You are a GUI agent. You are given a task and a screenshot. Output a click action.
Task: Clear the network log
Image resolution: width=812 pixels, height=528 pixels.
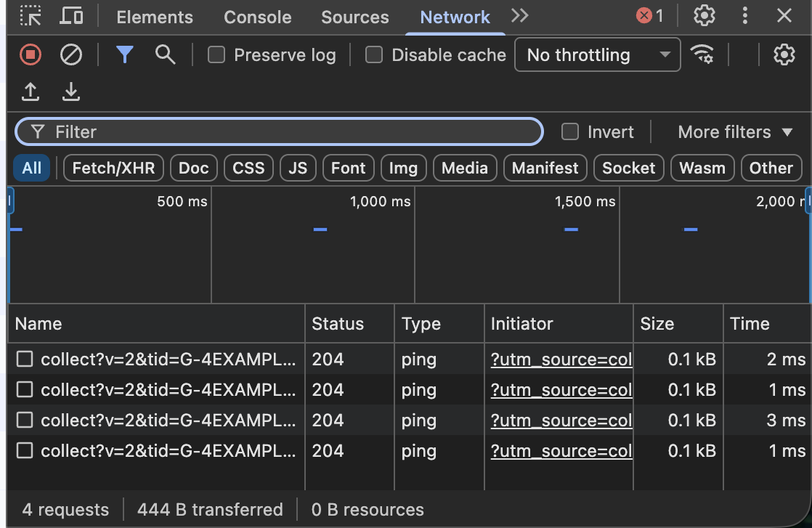[71, 54]
